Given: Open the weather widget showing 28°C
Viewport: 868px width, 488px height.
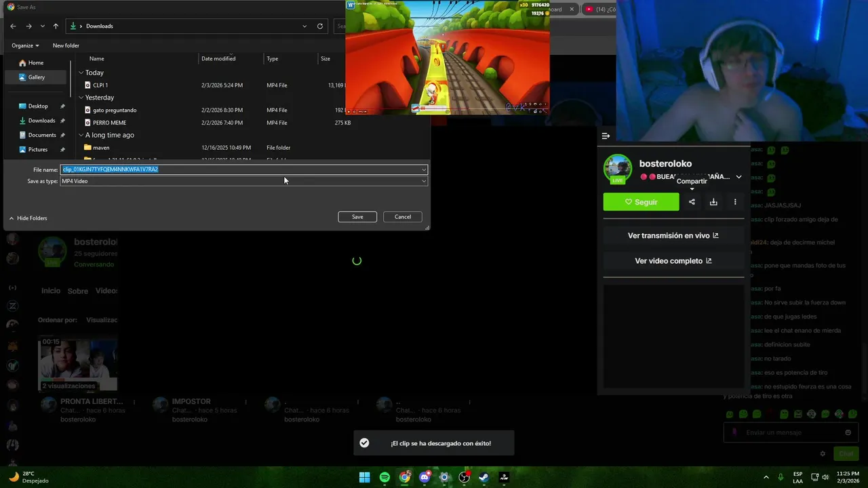Looking at the screenshot, I should point(28,477).
